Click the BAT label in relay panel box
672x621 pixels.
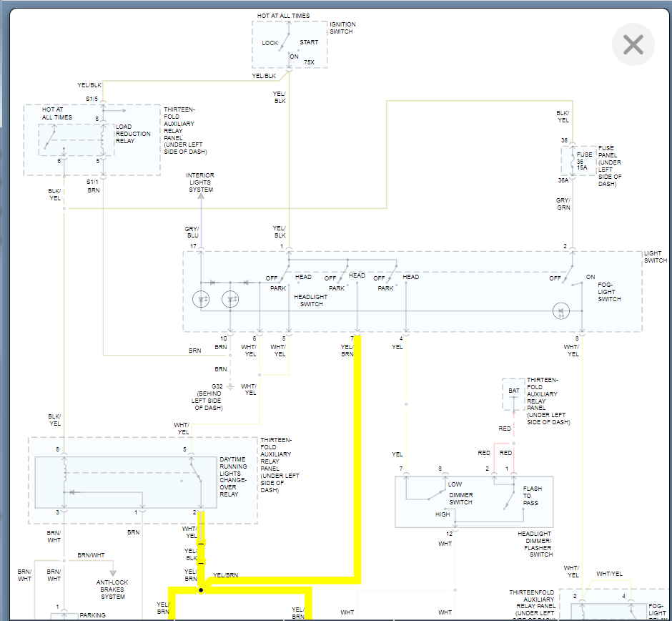[513, 390]
